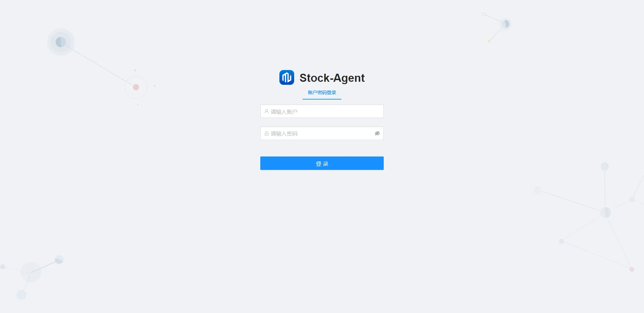Click the pink dot inside ring on left
Viewport: 644px width, 313px height.
click(x=136, y=87)
